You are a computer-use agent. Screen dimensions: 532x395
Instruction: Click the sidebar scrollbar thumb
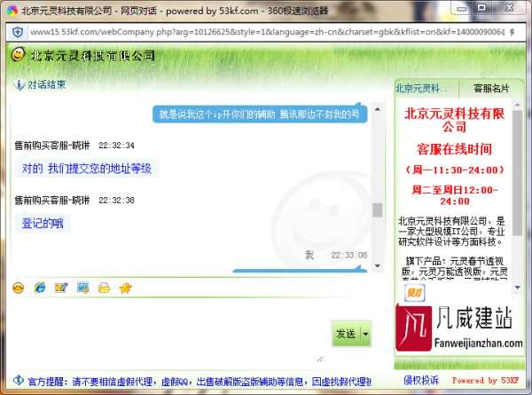(x=518, y=173)
